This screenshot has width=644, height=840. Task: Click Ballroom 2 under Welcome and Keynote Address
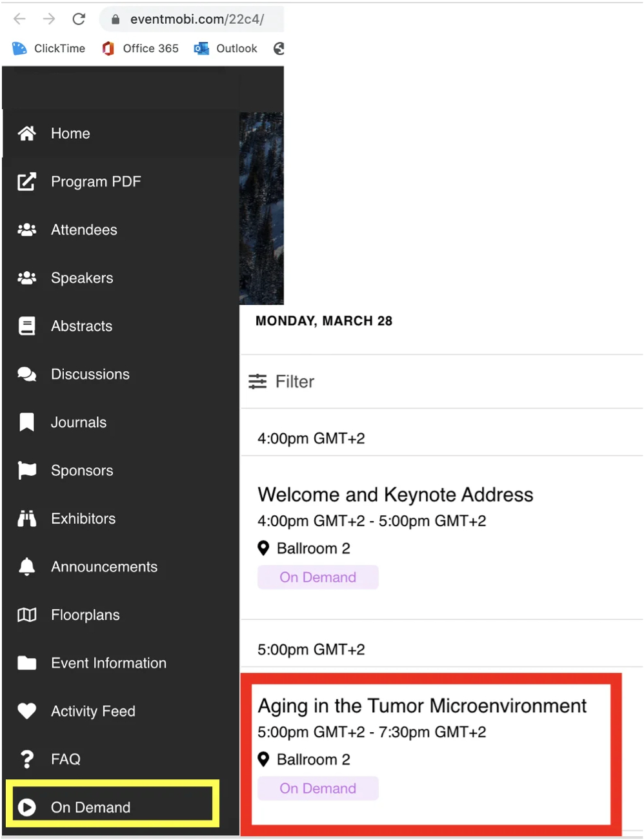coord(314,548)
